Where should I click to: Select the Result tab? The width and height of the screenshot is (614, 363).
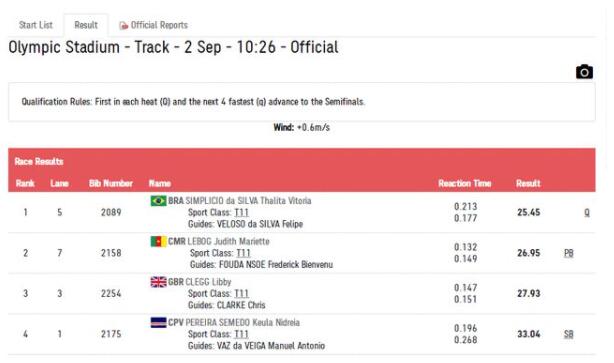pos(86,25)
